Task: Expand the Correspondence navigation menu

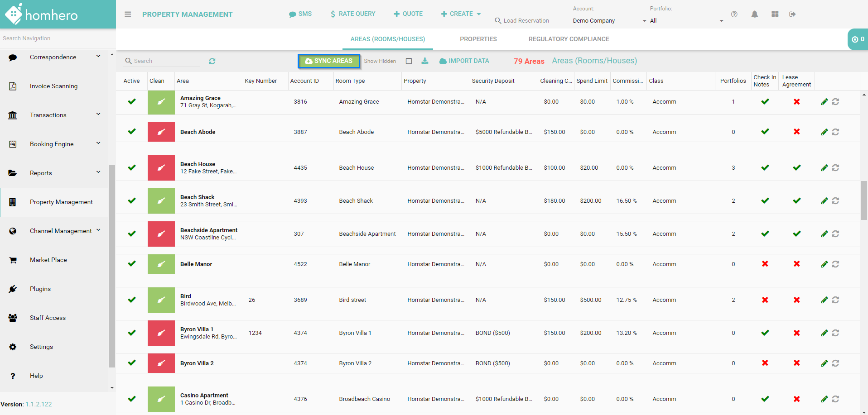Action: click(x=98, y=57)
